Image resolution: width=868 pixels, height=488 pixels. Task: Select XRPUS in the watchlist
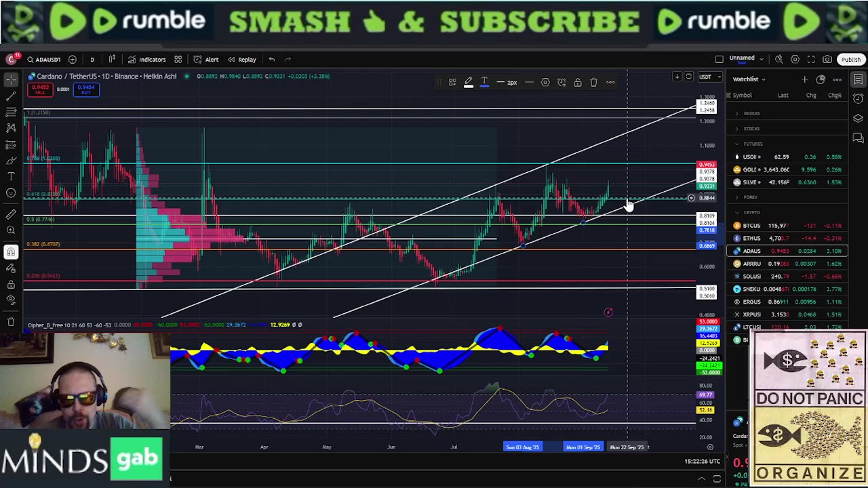coord(788,314)
